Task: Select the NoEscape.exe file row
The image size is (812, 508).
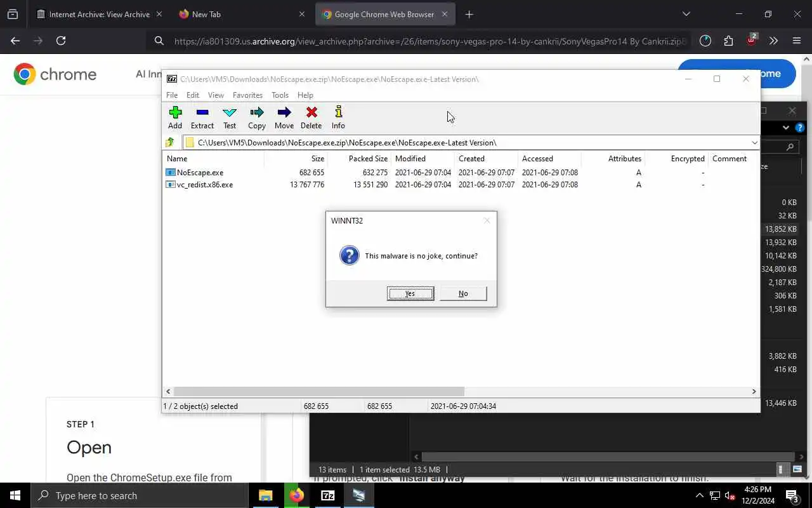Action: coord(461,173)
